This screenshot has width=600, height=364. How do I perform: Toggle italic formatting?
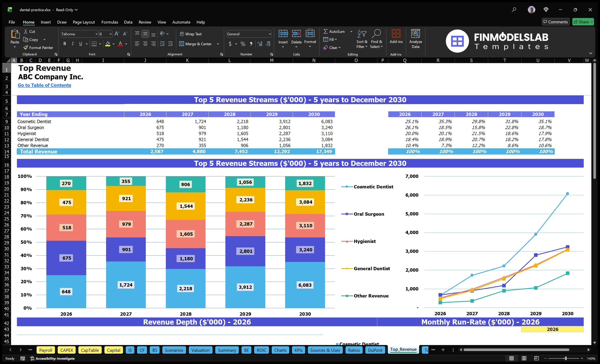click(72, 44)
